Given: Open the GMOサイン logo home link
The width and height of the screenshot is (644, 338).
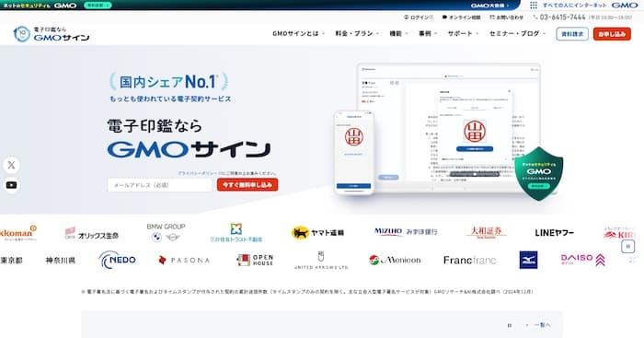Looking at the screenshot, I should coord(52,34).
